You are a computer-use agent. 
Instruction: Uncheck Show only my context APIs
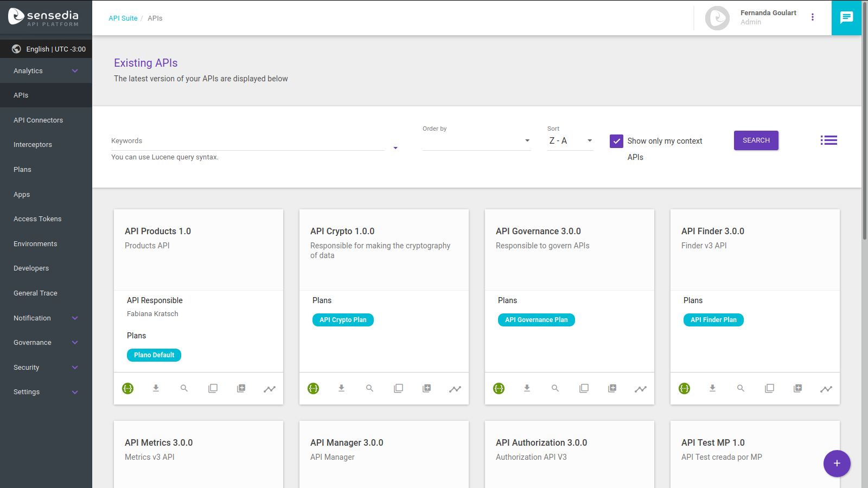[x=616, y=141]
